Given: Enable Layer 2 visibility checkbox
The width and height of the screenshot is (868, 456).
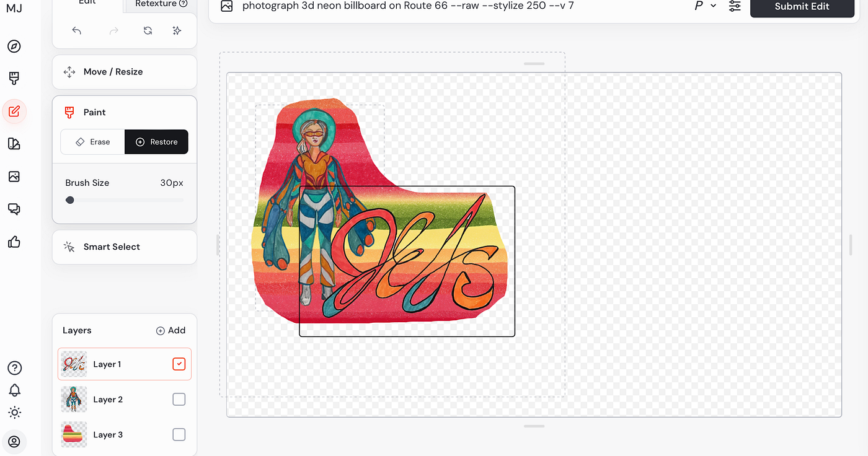Looking at the screenshot, I should click(x=179, y=400).
